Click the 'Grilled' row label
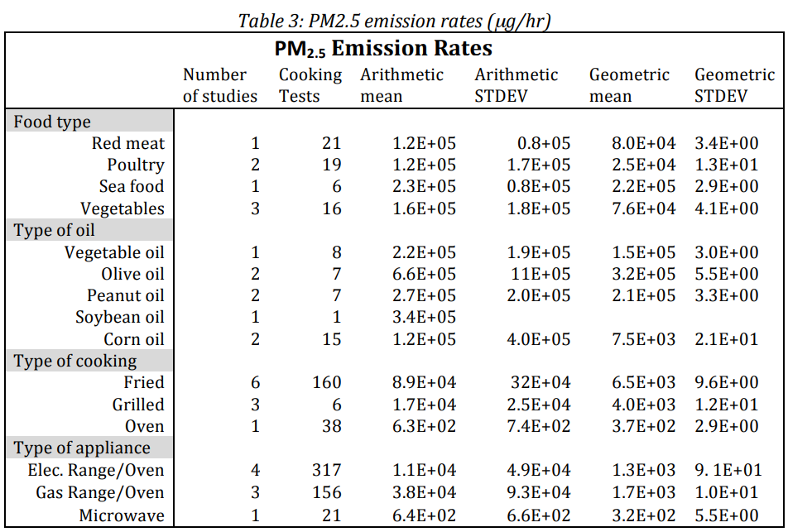788x532 pixels. coord(138,405)
